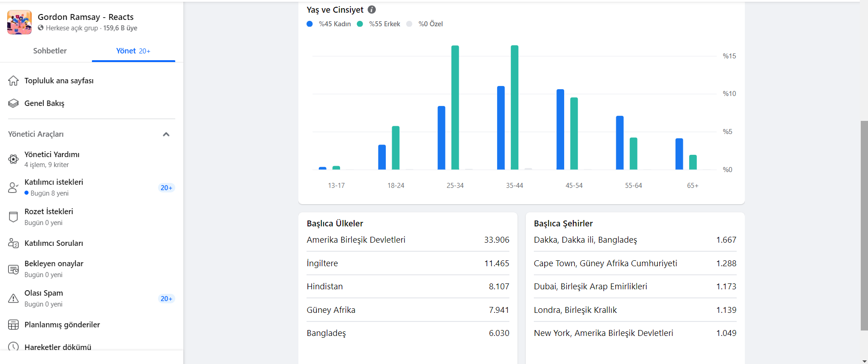This screenshot has height=364, width=868.
Task: Click the Planlanmış gönderiler calendar icon
Action: coord(14,325)
